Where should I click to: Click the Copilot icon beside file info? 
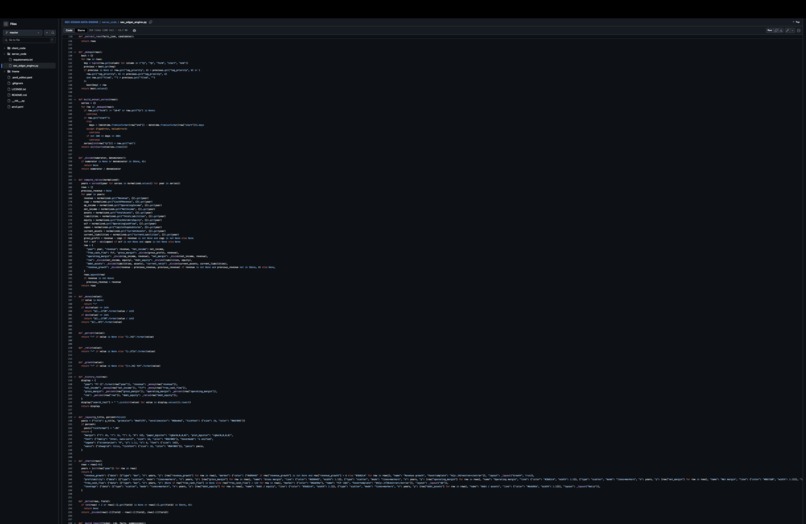134,30
